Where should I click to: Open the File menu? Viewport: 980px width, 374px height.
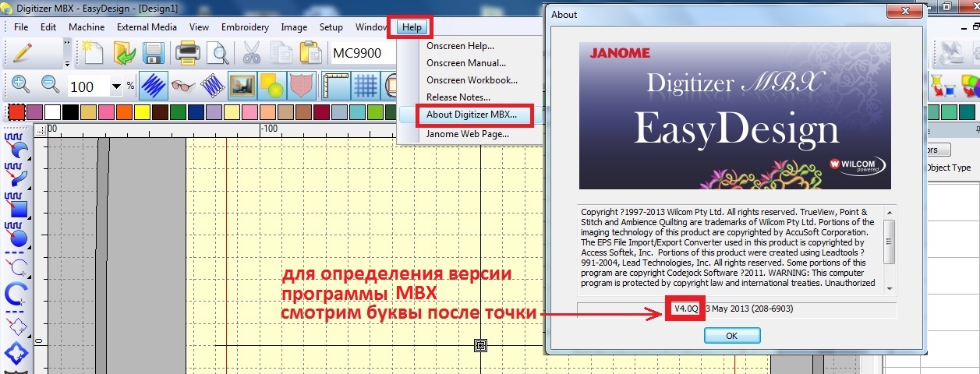pos(21,27)
